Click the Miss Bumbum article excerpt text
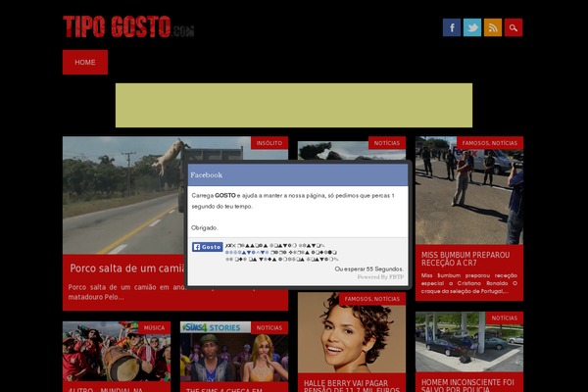This screenshot has height=392, width=588. (x=469, y=283)
